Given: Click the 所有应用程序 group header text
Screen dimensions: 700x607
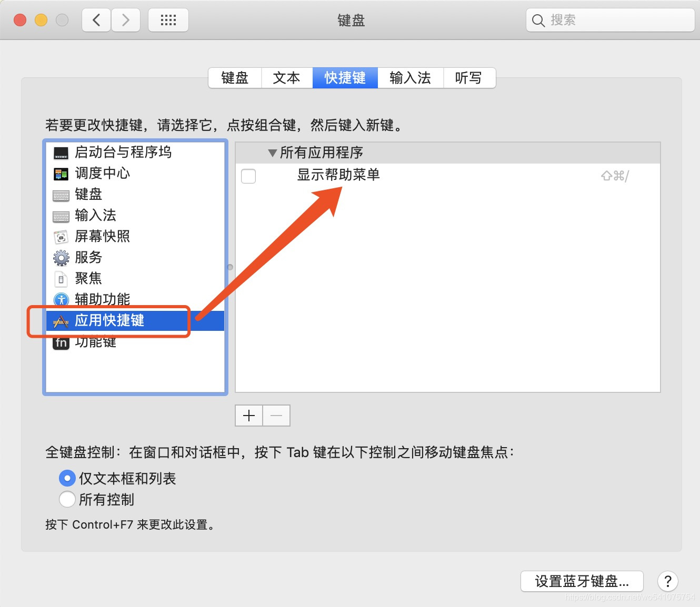Looking at the screenshot, I should (322, 153).
